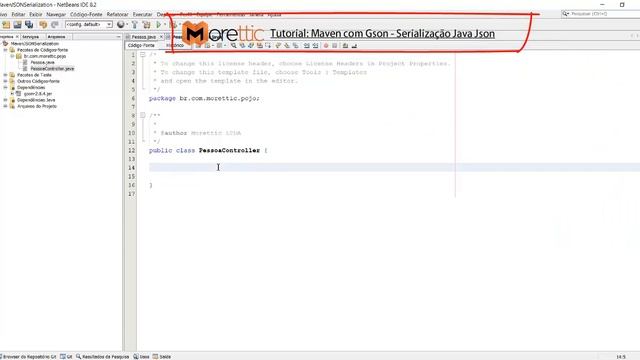Click the Comment lines editor icon

[345, 45]
